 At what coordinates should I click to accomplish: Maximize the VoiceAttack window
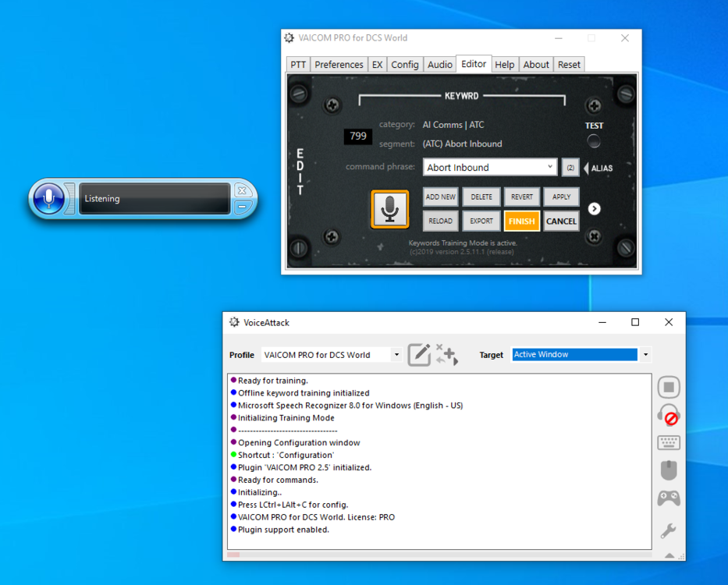tap(635, 322)
